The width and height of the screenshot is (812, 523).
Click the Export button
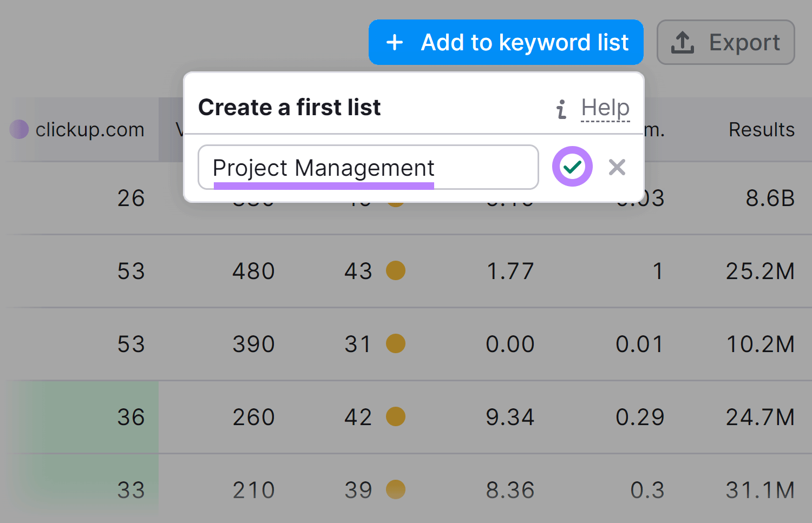pos(725,42)
